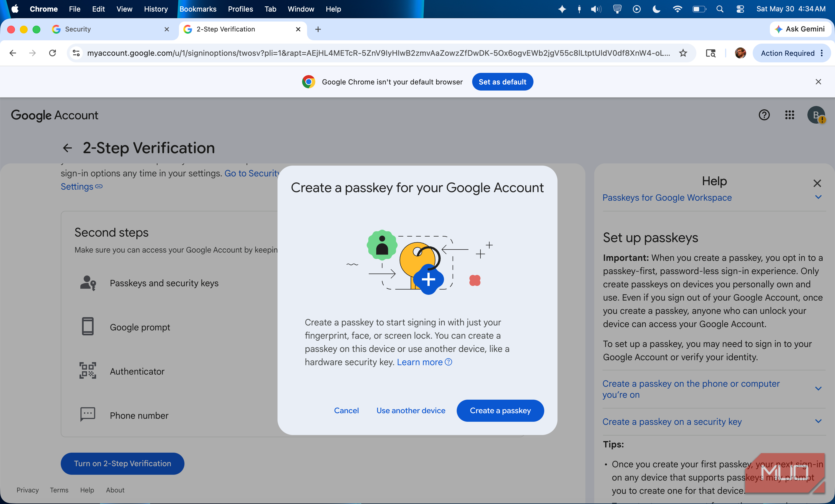Expand Create a passkey on a security key
835x504 pixels.
(x=714, y=421)
